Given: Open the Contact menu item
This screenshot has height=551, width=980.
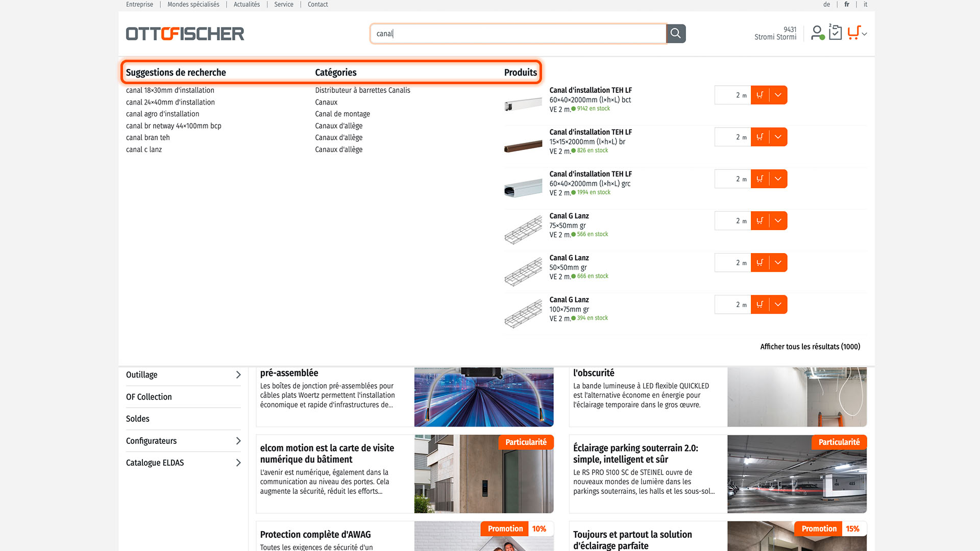Looking at the screenshot, I should pyautogui.click(x=317, y=5).
